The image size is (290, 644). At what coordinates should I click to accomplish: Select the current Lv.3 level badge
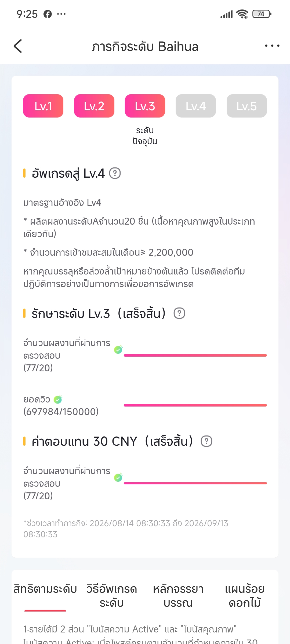(145, 106)
